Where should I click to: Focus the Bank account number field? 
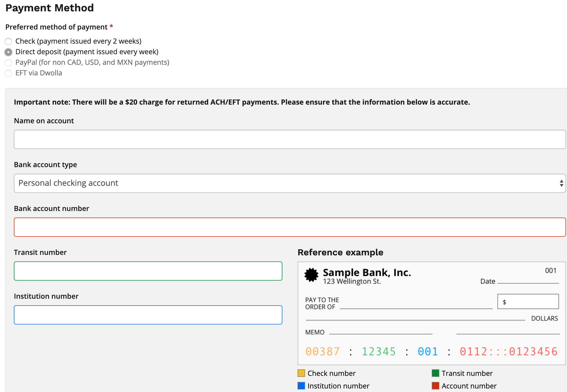(x=289, y=227)
